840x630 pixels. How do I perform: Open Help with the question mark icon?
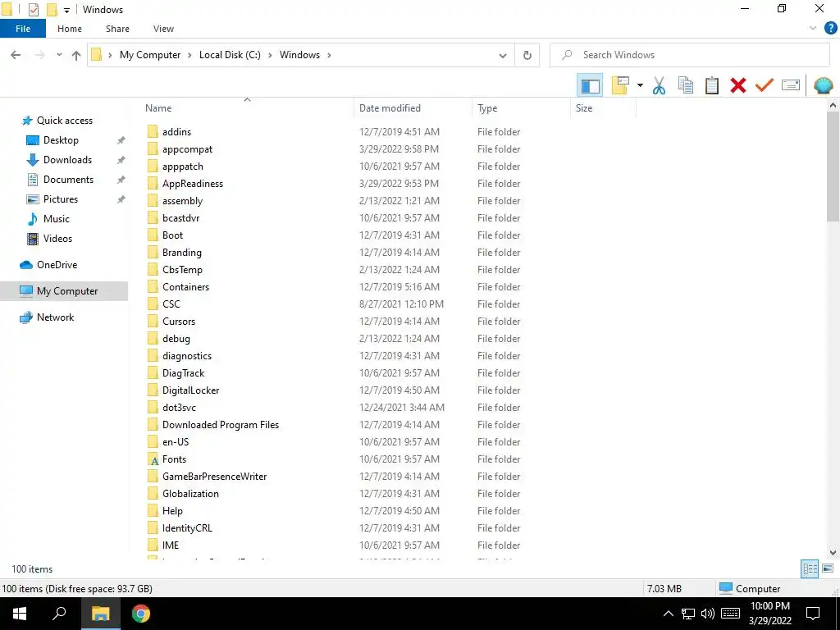coord(830,29)
